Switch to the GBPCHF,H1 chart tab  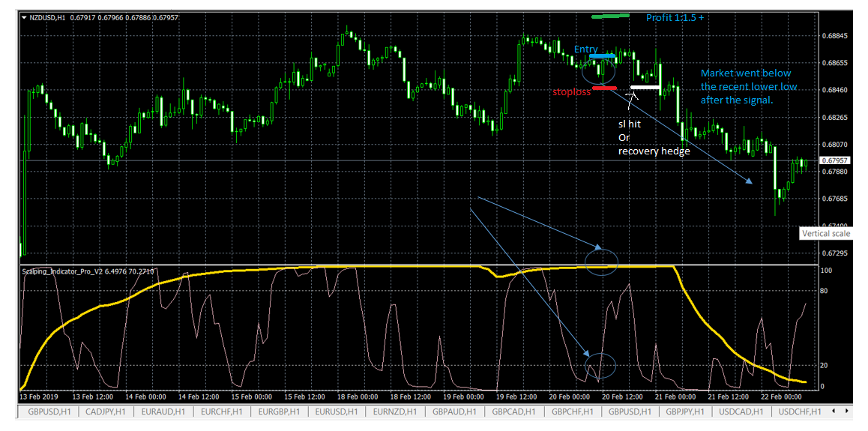pyautogui.click(x=573, y=412)
